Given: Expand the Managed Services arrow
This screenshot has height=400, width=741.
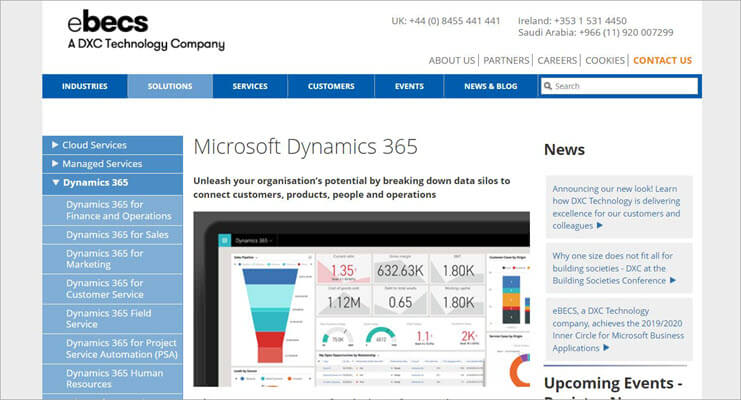Looking at the screenshot, I should (x=55, y=164).
